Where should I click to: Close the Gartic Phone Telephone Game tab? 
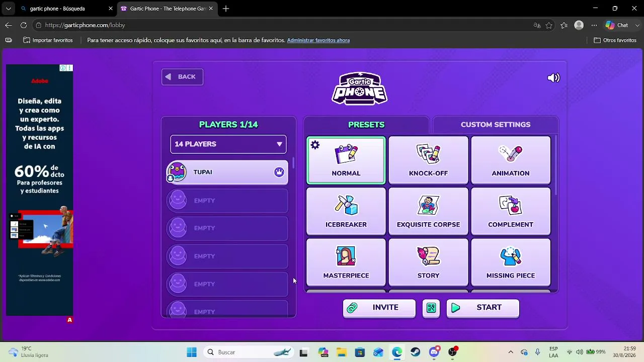211,9
